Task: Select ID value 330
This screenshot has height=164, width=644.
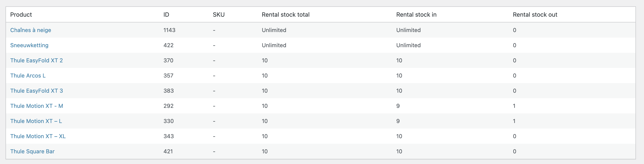Action: 169,121
